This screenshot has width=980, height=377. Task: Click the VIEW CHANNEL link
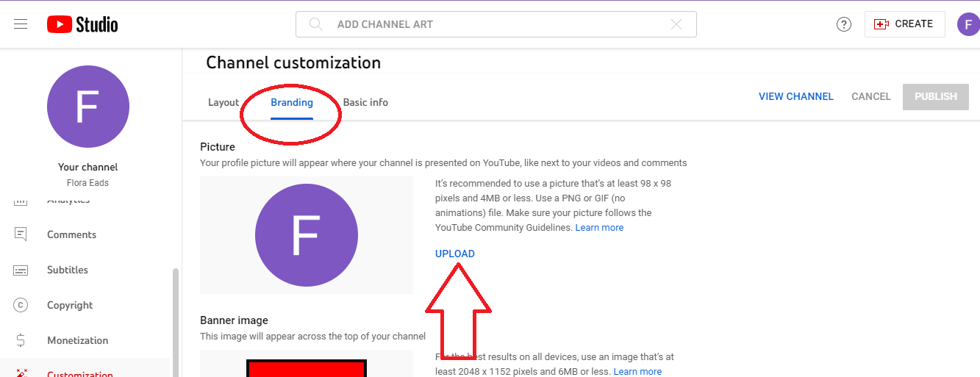(x=795, y=96)
